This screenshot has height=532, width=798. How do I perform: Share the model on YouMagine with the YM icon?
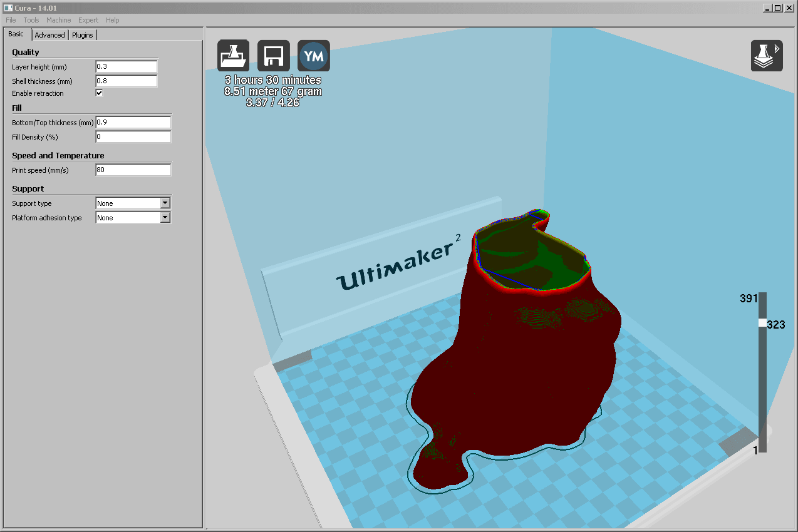[313, 56]
